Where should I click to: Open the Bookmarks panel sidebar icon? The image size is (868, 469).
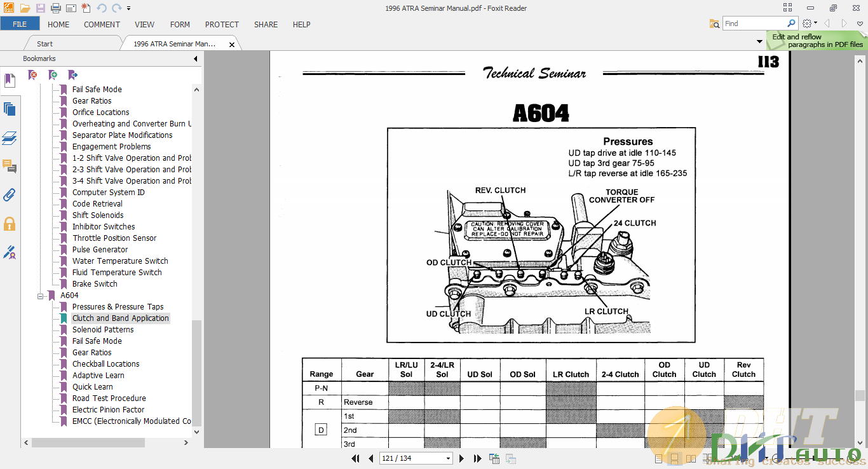pyautogui.click(x=10, y=81)
